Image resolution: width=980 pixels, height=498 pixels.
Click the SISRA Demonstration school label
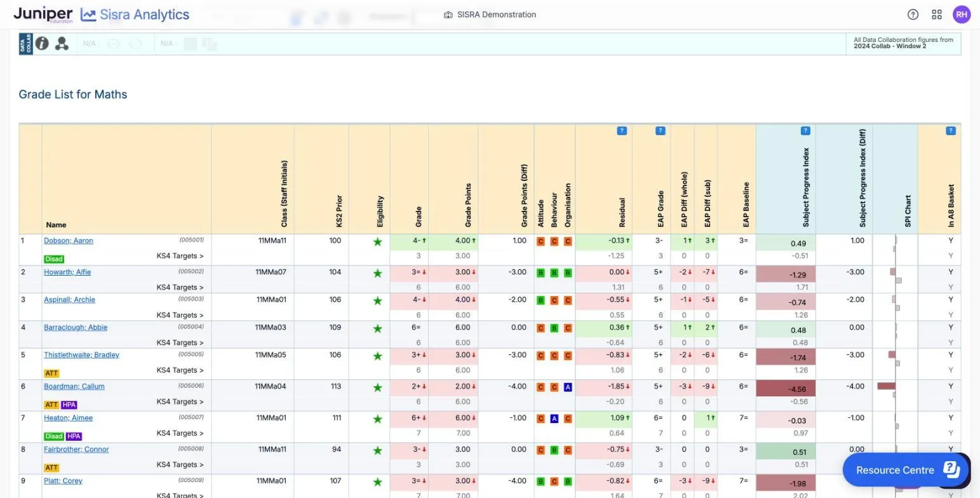tap(490, 15)
